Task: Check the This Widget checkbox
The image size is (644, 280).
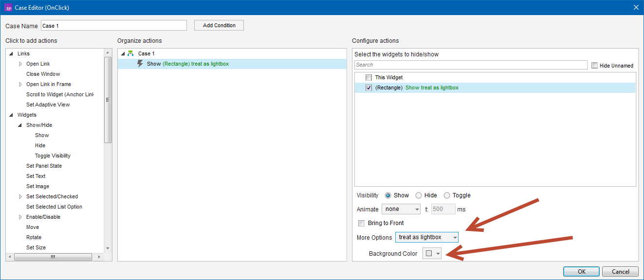Action: [x=368, y=77]
